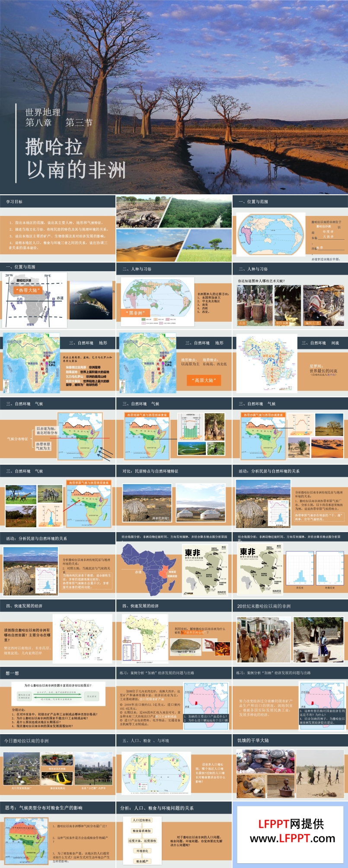Click the orange '热带大陆' label

tap(28, 290)
